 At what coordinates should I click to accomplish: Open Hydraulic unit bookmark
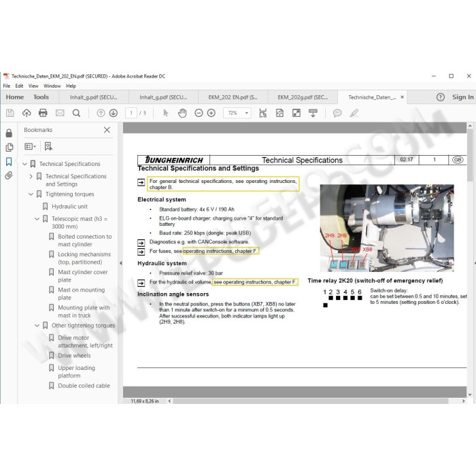click(x=69, y=207)
